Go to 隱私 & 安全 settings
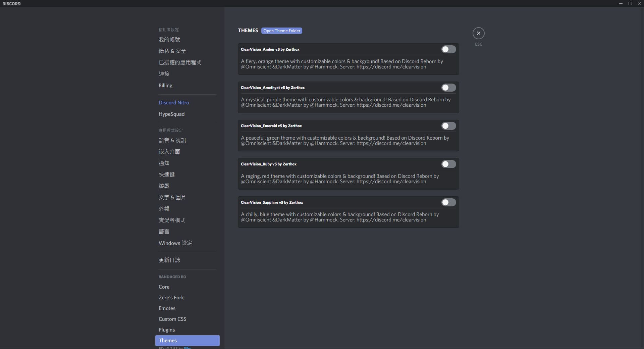Image resolution: width=644 pixels, height=349 pixels. 187,51
